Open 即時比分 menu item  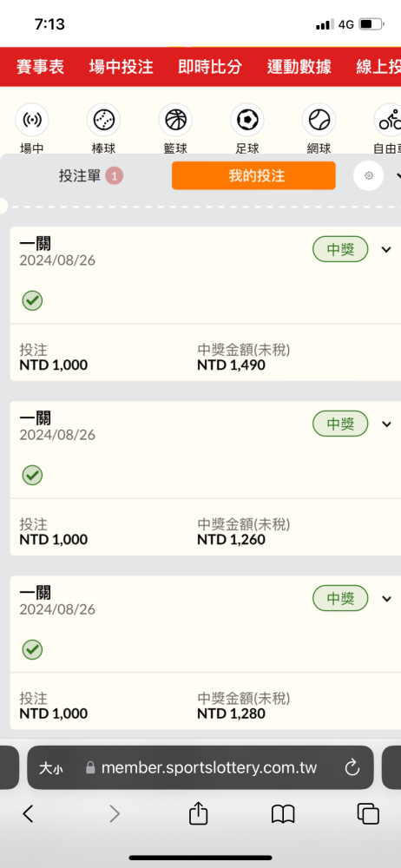pos(210,67)
